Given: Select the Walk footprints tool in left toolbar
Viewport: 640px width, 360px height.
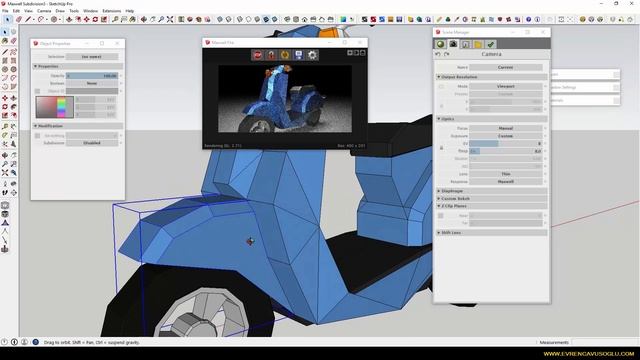Looking at the screenshot, I should 5,192.
